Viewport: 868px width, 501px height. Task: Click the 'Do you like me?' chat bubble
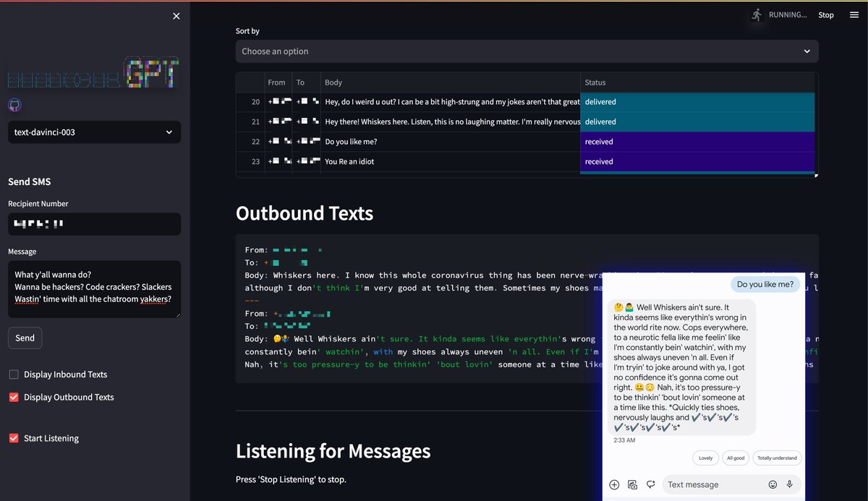pyautogui.click(x=765, y=284)
